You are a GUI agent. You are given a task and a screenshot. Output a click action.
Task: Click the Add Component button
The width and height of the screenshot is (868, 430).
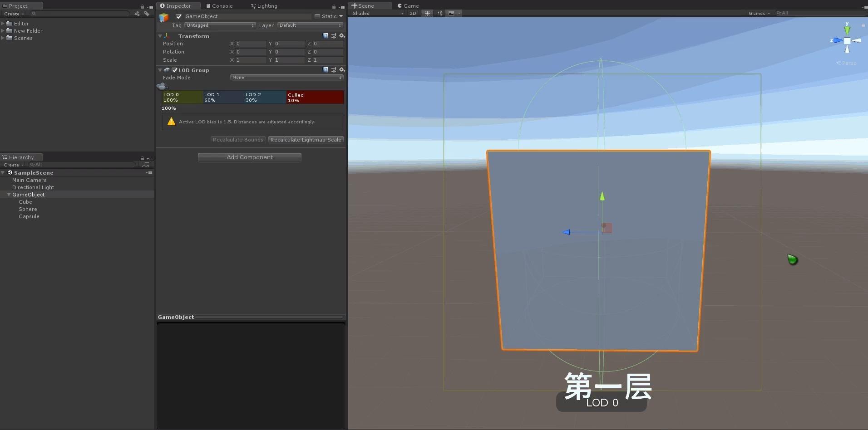click(249, 157)
